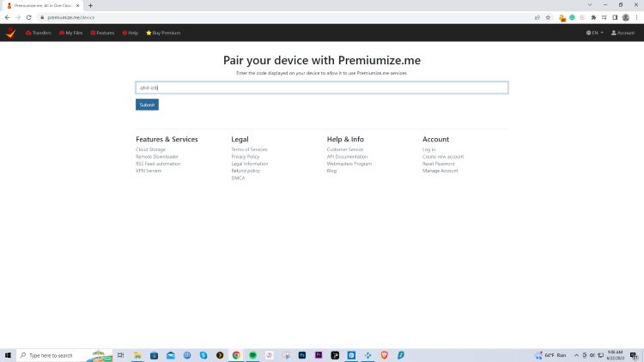Open the media control icon
This screenshot has width=644, height=362.
tap(605, 17)
